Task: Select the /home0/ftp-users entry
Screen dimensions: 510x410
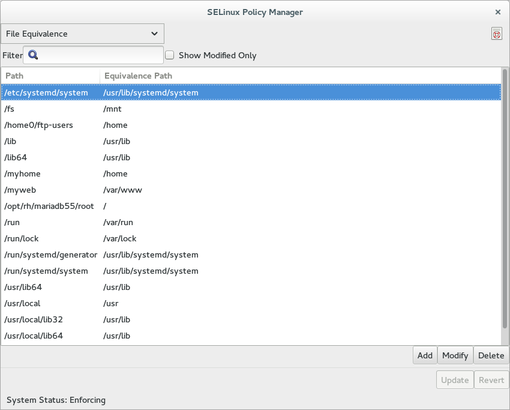Action: tap(251, 125)
